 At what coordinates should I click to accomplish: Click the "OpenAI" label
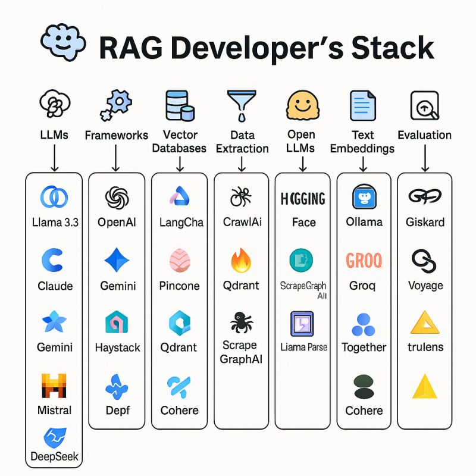(x=117, y=223)
